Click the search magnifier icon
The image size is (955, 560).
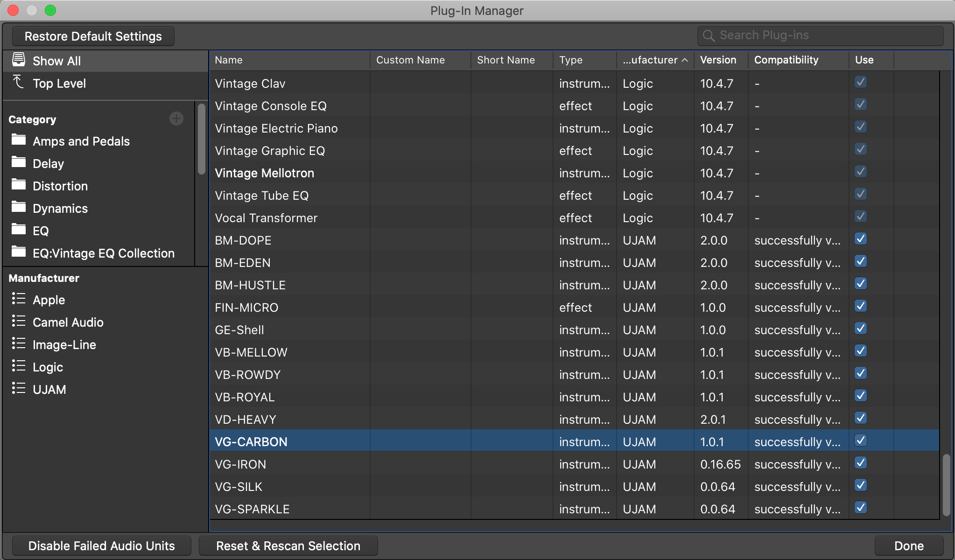click(709, 35)
